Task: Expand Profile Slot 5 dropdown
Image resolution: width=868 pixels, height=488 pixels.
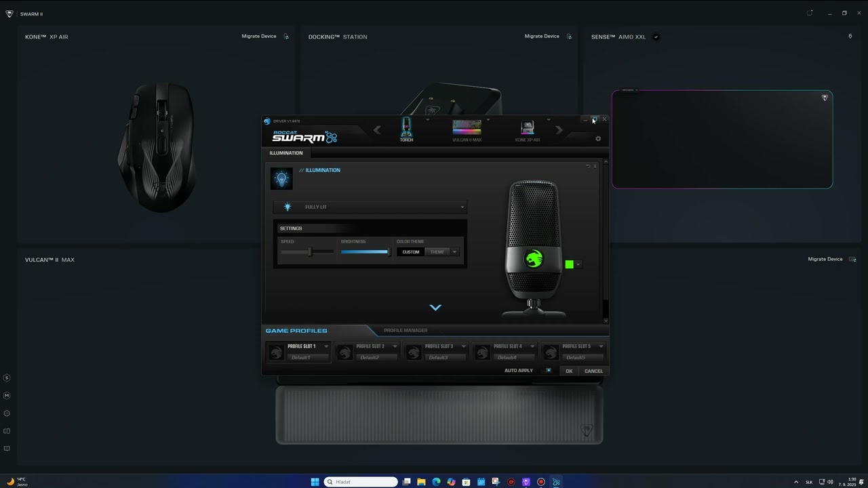Action: point(601,346)
